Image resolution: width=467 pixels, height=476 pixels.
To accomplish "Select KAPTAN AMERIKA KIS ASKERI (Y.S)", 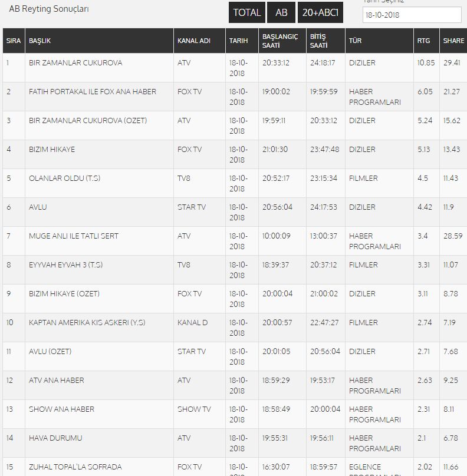I will pyautogui.click(x=87, y=322).
